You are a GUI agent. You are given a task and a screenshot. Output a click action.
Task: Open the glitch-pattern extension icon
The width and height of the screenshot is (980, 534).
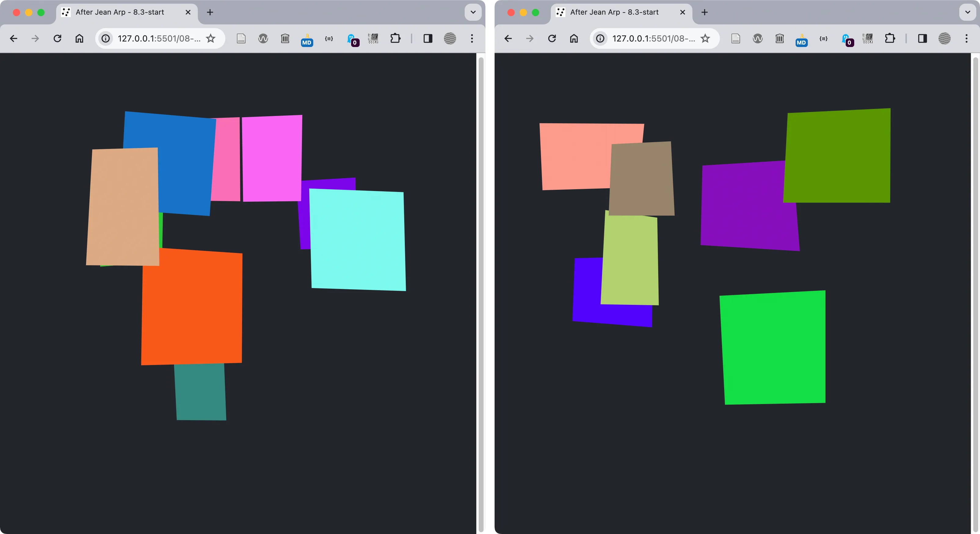(373, 38)
